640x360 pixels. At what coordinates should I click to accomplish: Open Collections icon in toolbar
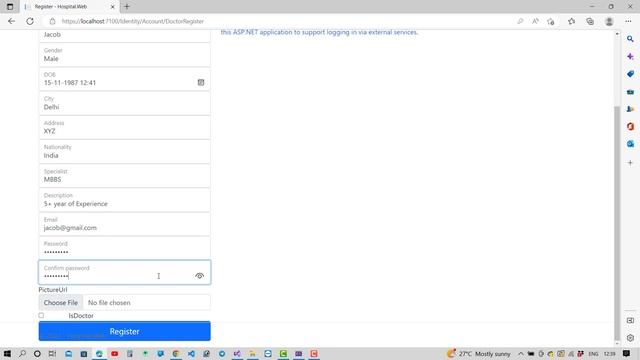(x=590, y=21)
